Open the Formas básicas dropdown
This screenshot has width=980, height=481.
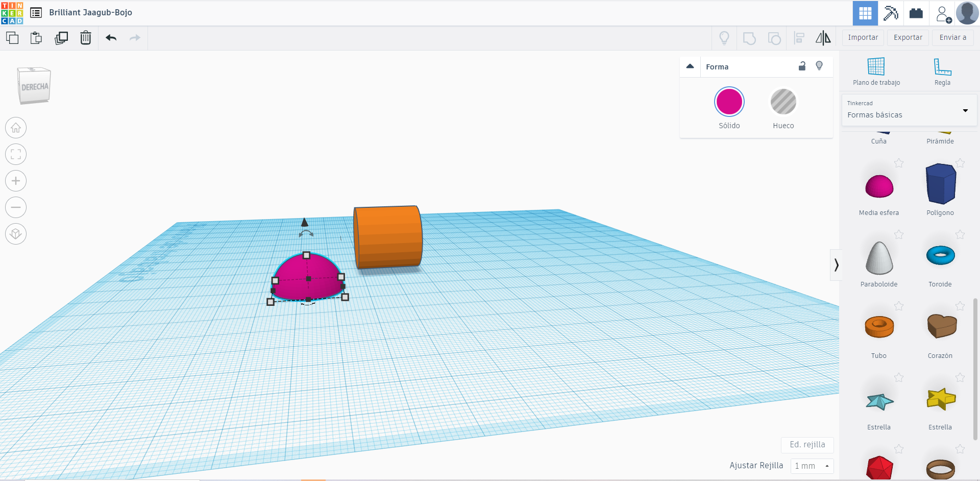pos(909,110)
